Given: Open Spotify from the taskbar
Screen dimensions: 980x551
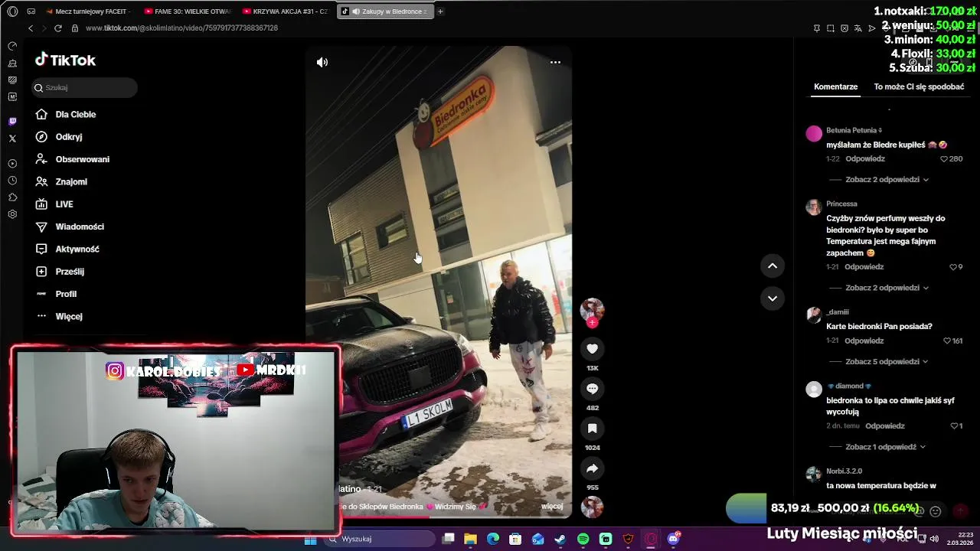Looking at the screenshot, I should (583, 540).
